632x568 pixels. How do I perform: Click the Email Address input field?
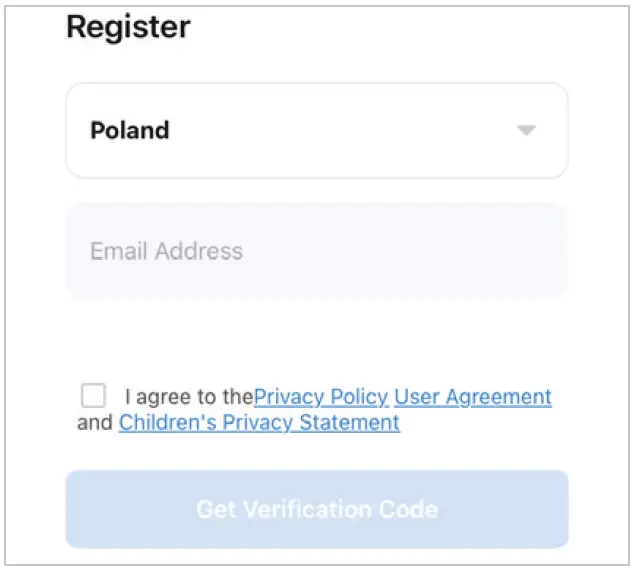[x=316, y=250]
